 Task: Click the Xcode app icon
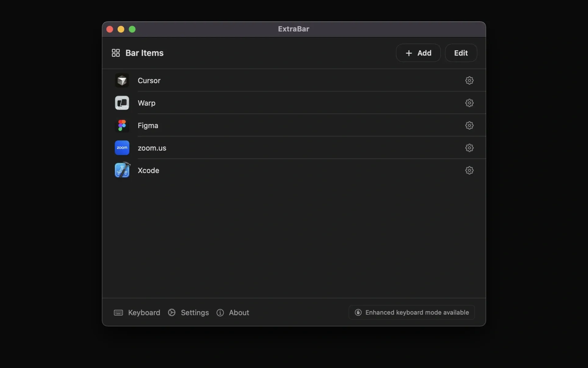pyautogui.click(x=122, y=170)
